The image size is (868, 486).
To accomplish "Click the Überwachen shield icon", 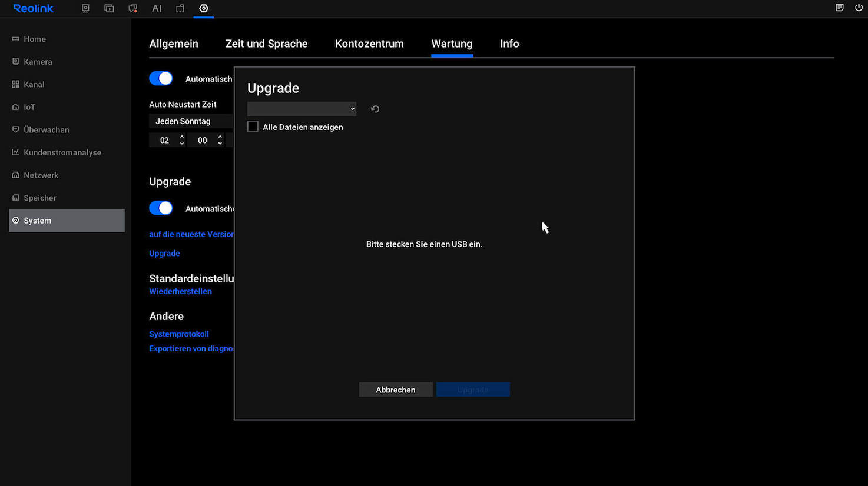I will click(x=16, y=129).
